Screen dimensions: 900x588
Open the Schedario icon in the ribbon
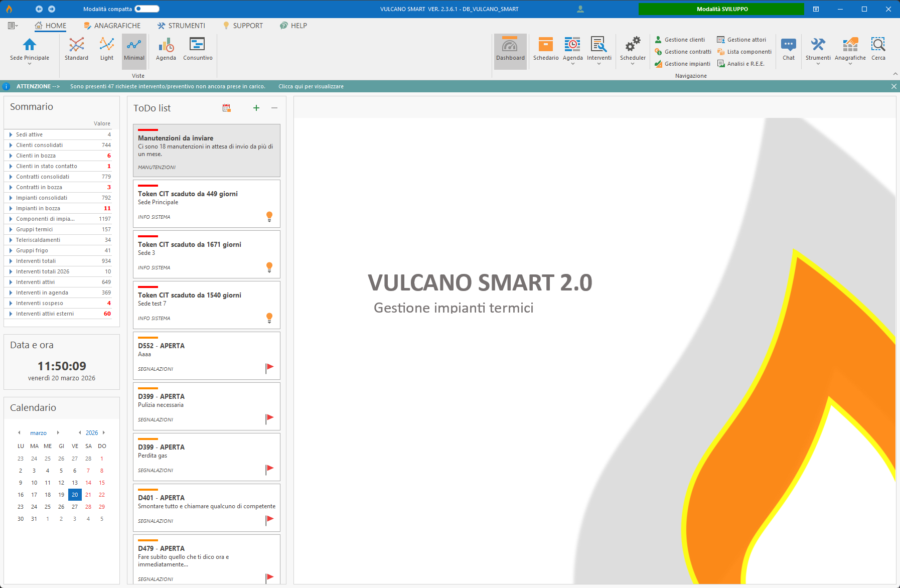(545, 50)
